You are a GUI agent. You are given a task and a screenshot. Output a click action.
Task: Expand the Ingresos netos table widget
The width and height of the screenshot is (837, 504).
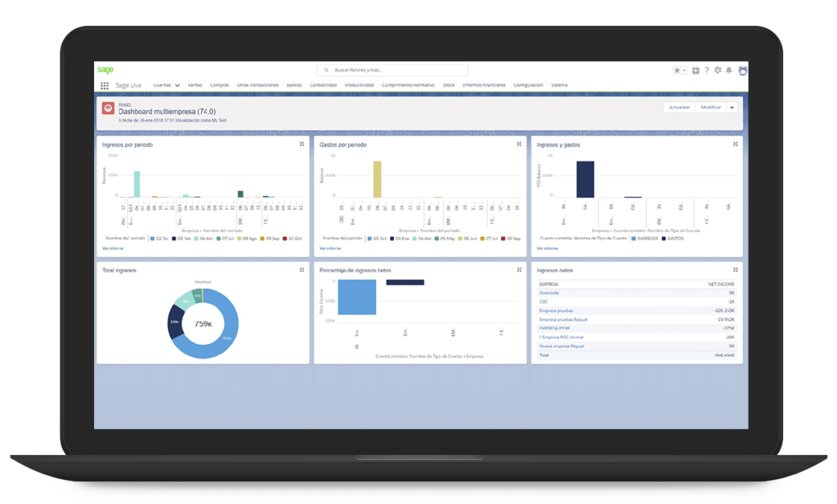[x=736, y=269]
